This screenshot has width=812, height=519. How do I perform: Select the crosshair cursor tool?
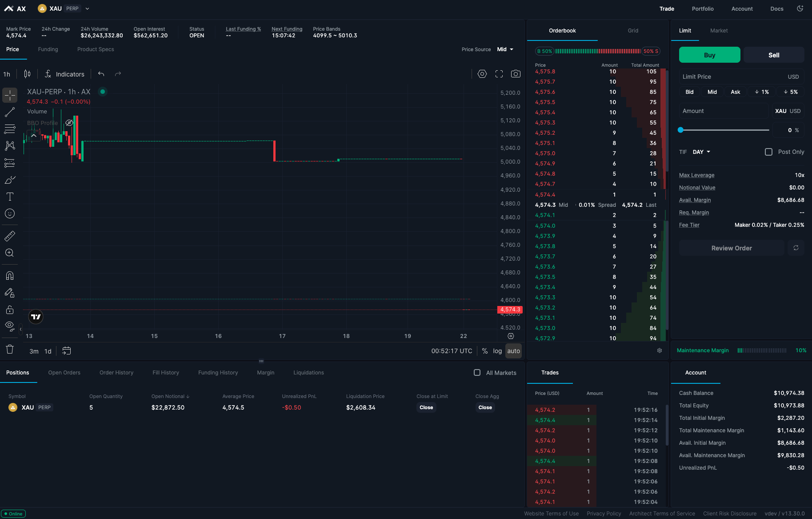tap(10, 95)
